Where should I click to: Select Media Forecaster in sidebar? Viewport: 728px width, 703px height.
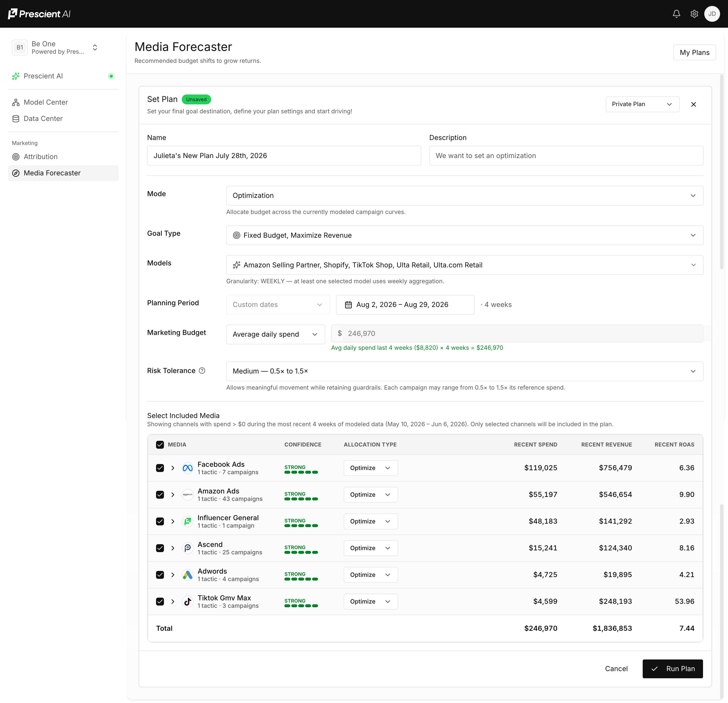[63, 173]
